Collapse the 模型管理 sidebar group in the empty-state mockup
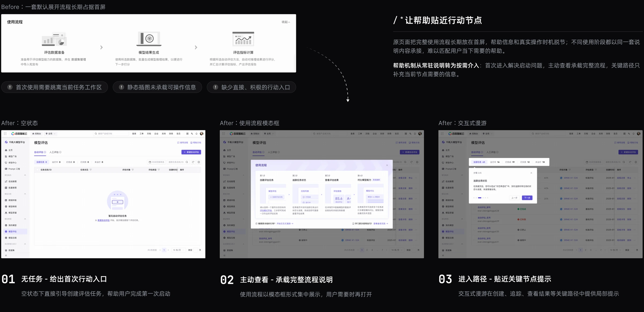 (x=25, y=219)
